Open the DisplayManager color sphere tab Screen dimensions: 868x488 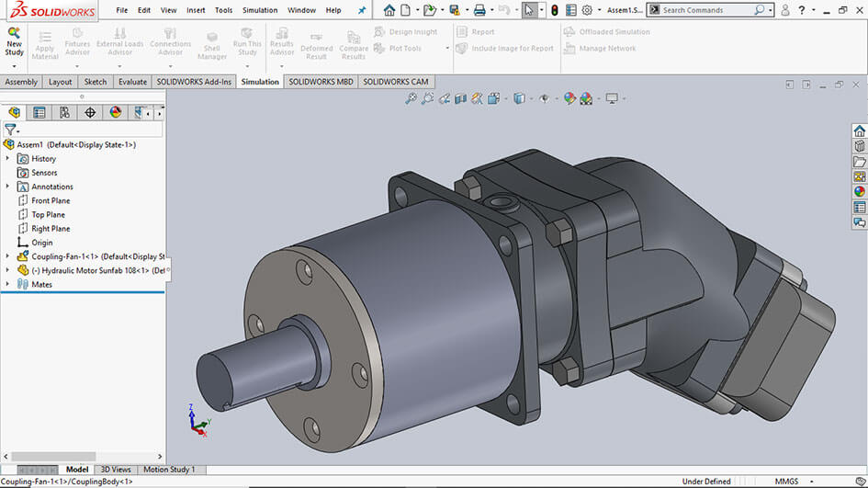(116, 112)
